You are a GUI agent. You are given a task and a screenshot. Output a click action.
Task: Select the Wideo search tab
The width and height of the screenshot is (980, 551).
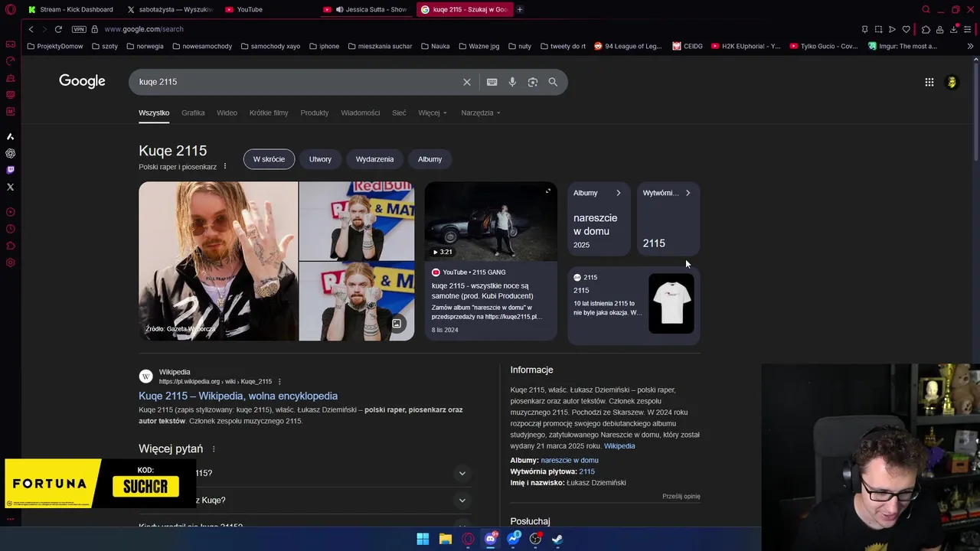[227, 112]
